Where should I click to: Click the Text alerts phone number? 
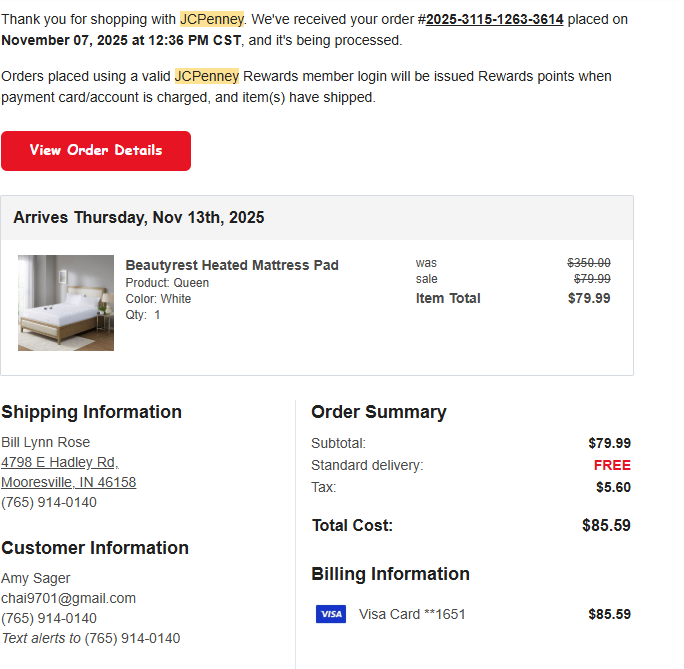[x=132, y=638]
